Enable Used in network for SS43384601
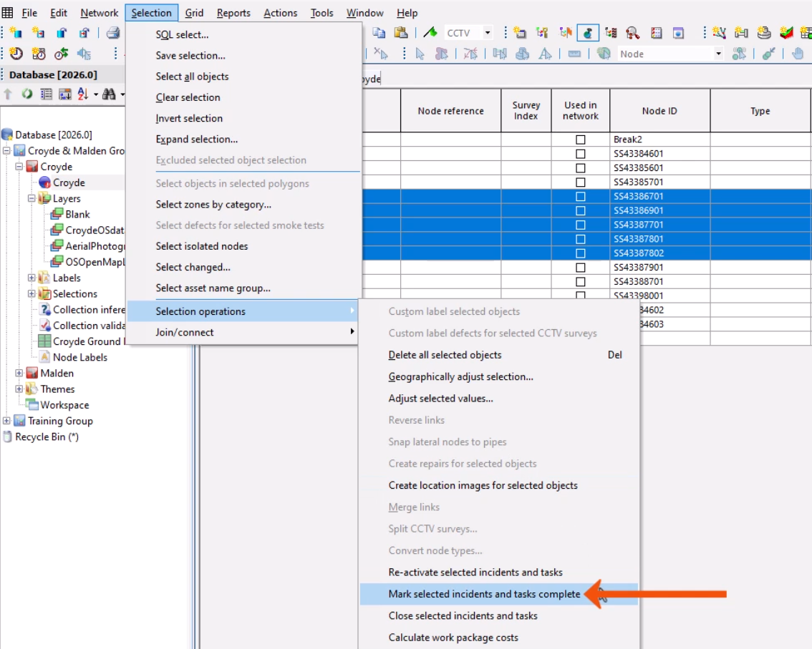Screen dimensions: 812x649 point(580,153)
